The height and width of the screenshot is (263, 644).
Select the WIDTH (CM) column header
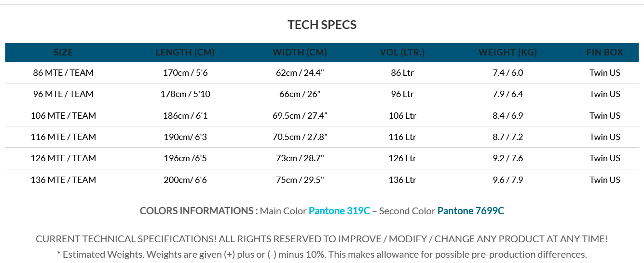click(x=300, y=53)
